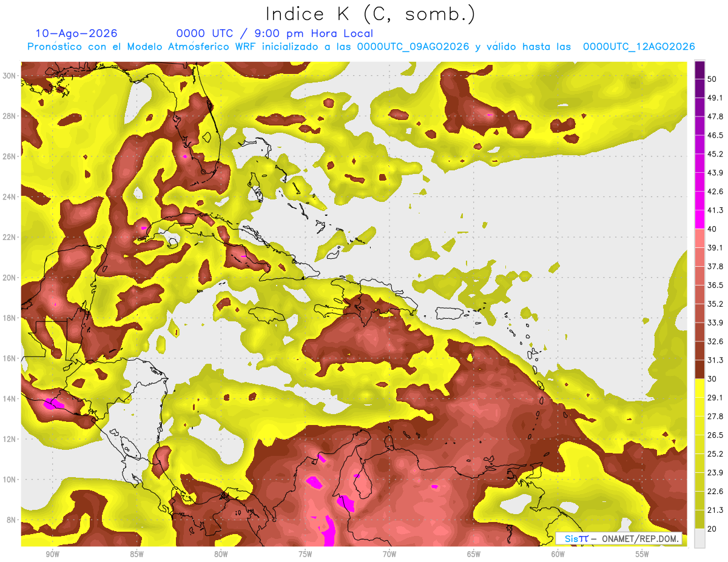728x562 pixels.
Task: Select the date text "10-Ago-2026"
Action: click(x=76, y=33)
